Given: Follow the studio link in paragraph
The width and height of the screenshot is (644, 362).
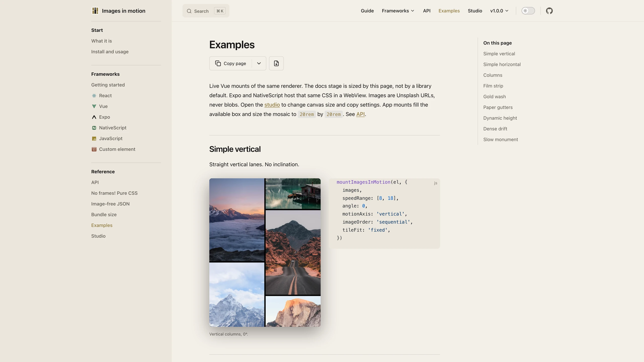Looking at the screenshot, I should pos(272,105).
